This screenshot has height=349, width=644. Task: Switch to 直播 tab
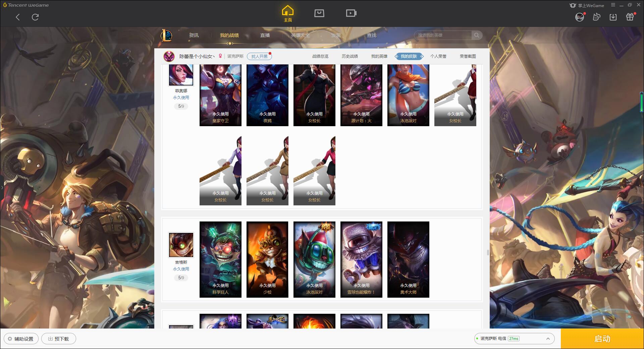pos(265,35)
